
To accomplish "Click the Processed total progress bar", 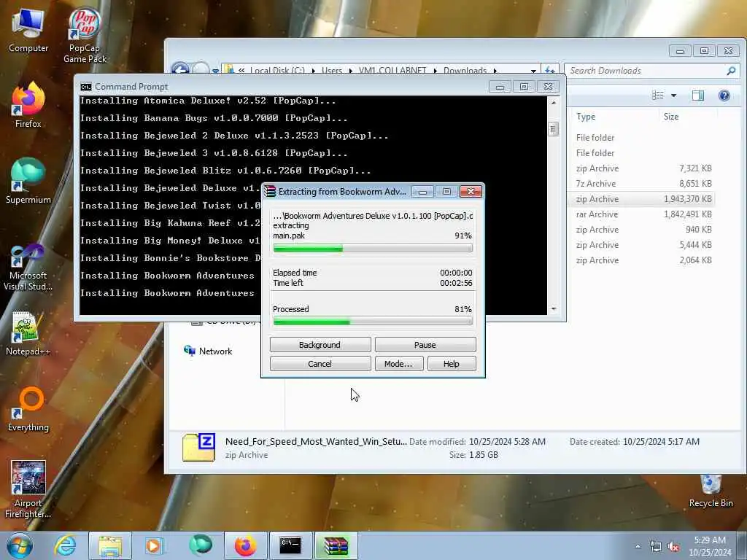I will [x=373, y=322].
